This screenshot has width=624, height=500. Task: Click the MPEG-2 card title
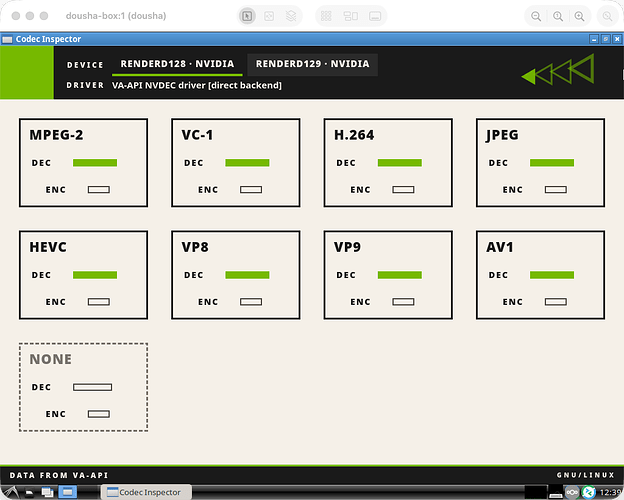pos(57,135)
